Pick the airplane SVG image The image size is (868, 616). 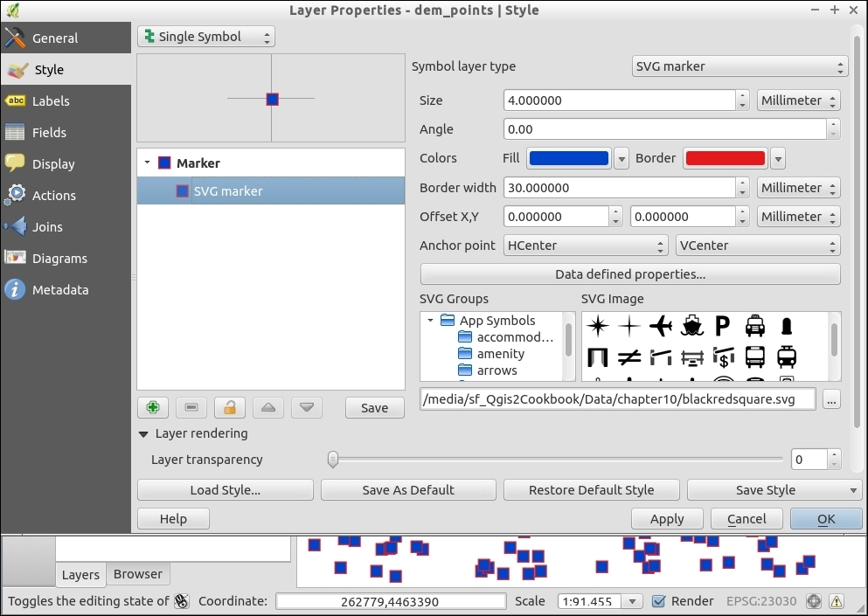(661, 326)
